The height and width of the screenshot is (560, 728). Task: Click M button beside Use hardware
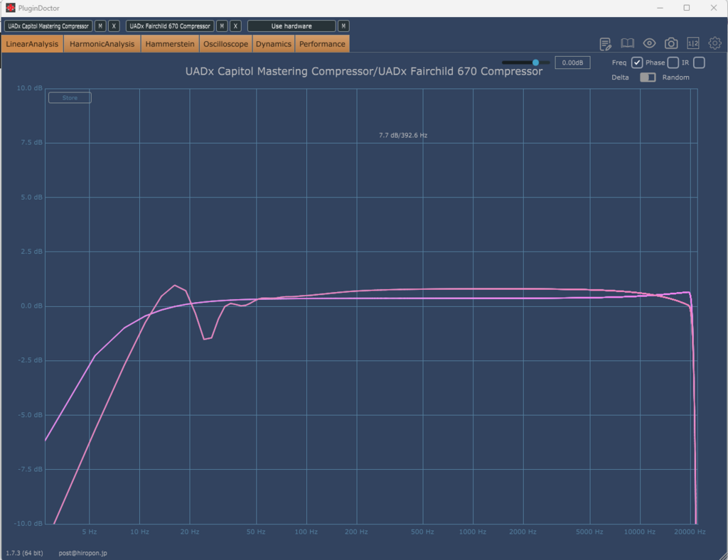[x=343, y=26]
